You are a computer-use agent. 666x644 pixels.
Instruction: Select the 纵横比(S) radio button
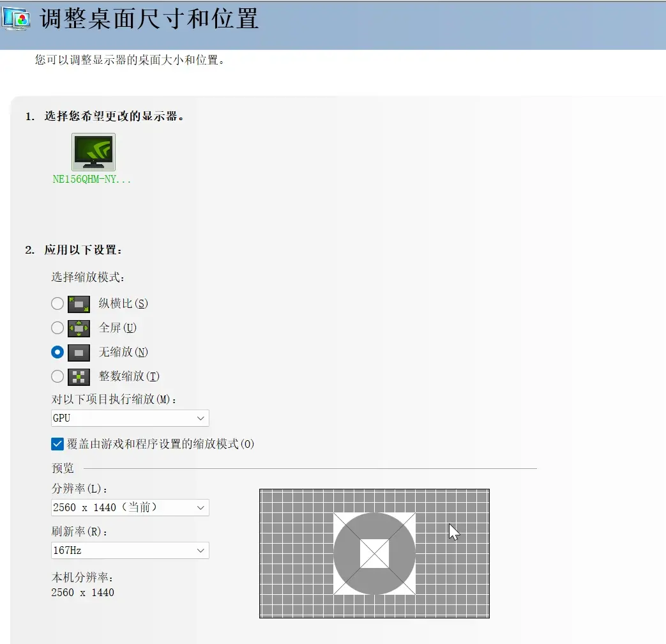pos(57,303)
